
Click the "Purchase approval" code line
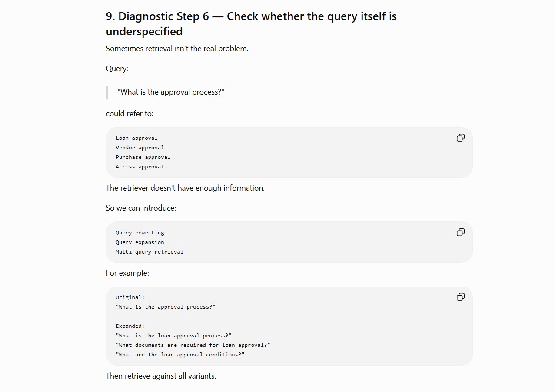pyautogui.click(x=143, y=157)
